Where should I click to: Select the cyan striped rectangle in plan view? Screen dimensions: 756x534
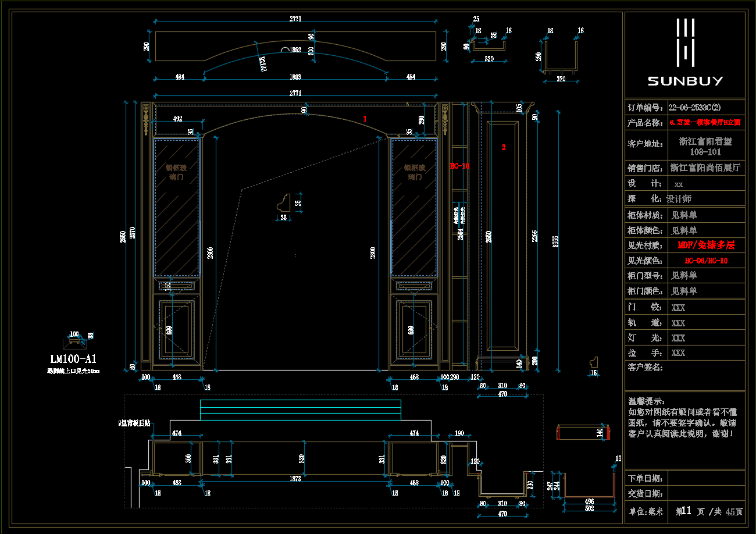[300, 410]
